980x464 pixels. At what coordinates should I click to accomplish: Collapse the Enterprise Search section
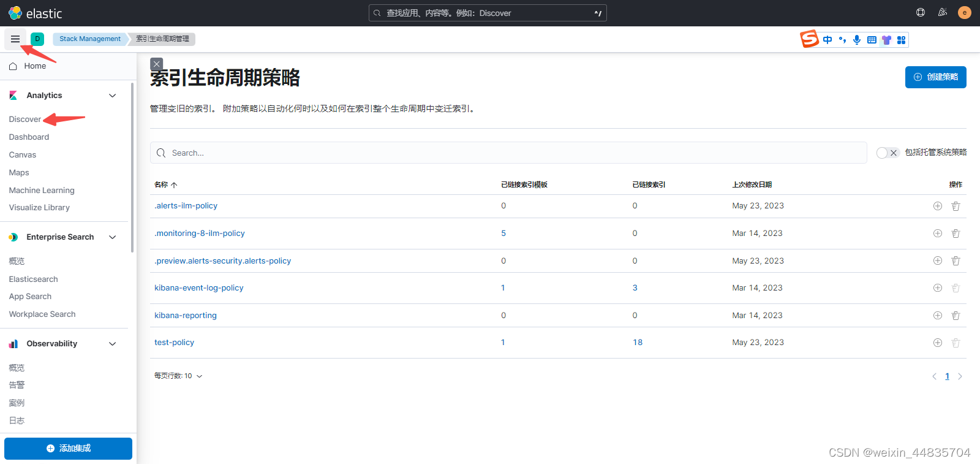[x=112, y=237]
